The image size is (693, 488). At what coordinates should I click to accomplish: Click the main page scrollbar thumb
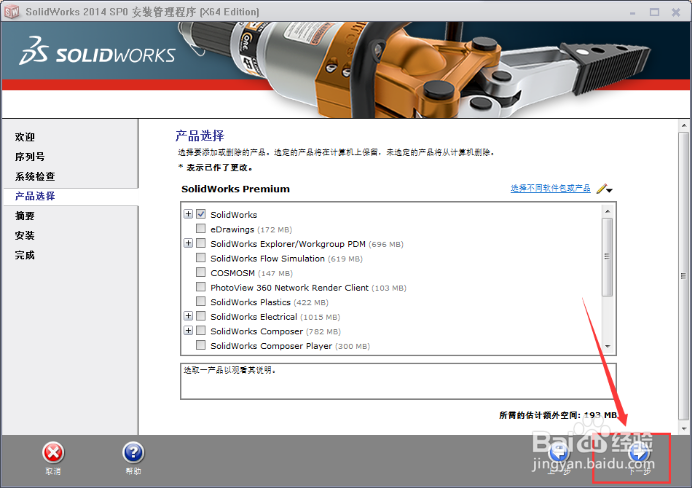pyautogui.click(x=683, y=276)
